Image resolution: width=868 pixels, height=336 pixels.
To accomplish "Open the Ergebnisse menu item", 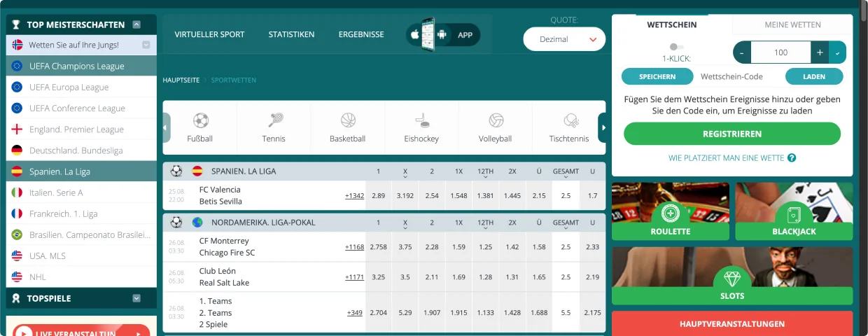I will pyautogui.click(x=361, y=34).
